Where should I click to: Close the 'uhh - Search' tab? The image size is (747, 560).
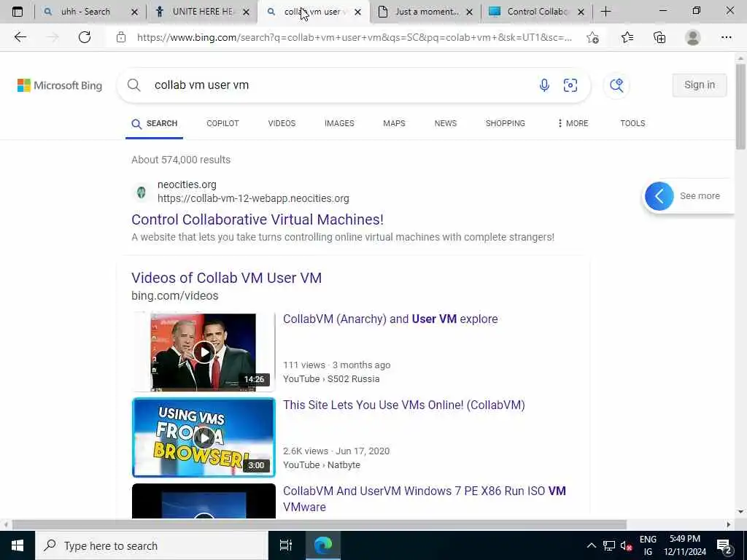134,12
